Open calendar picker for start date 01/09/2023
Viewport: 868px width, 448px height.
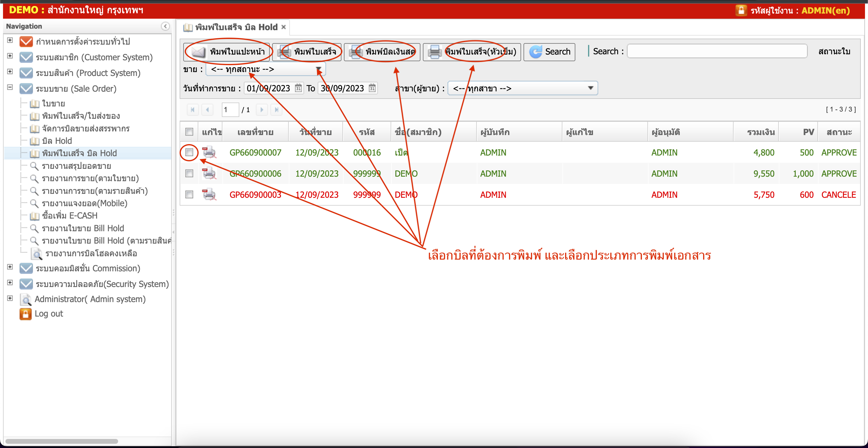point(298,88)
